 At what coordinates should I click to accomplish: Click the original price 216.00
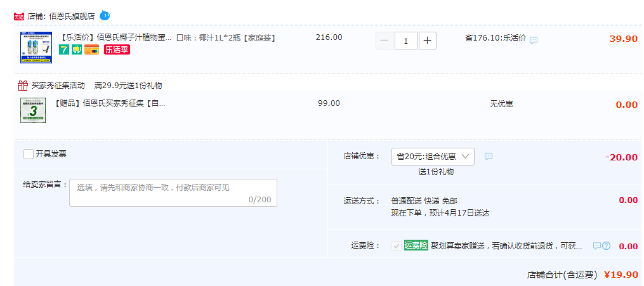tap(329, 37)
